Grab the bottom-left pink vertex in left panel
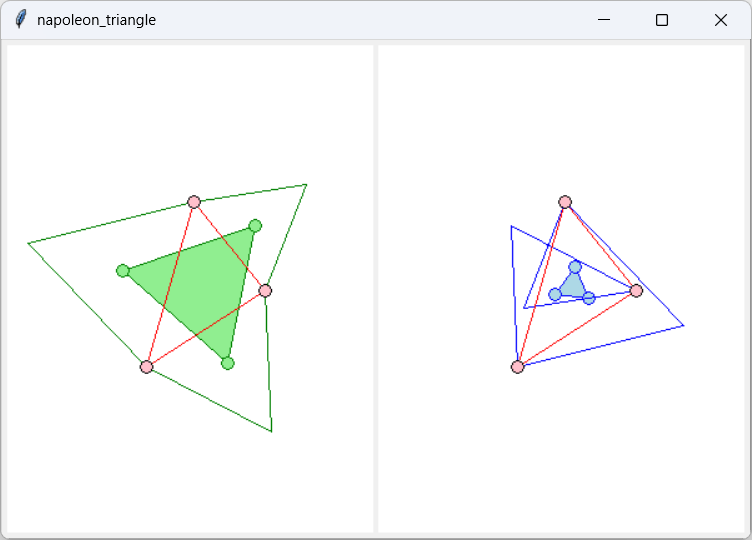This screenshot has width=752, height=540. [x=147, y=367]
